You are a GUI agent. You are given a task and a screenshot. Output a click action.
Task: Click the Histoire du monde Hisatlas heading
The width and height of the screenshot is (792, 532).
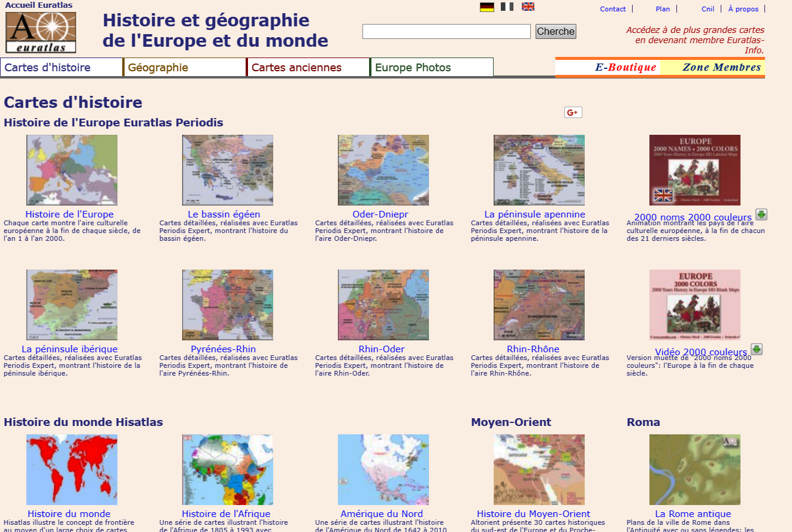pyautogui.click(x=83, y=422)
